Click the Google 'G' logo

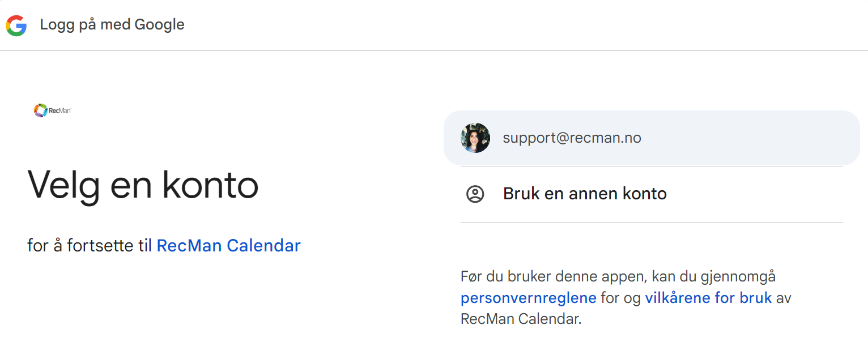click(16, 25)
